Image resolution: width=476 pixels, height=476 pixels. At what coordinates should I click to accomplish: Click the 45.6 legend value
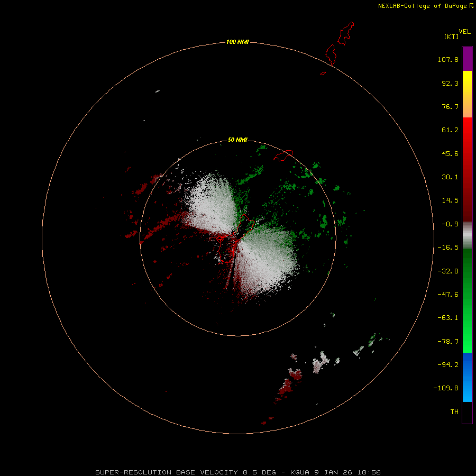point(450,153)
